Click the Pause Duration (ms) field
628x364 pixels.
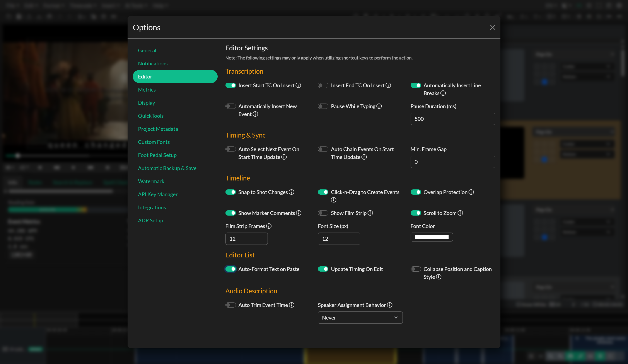click(452, 119)
